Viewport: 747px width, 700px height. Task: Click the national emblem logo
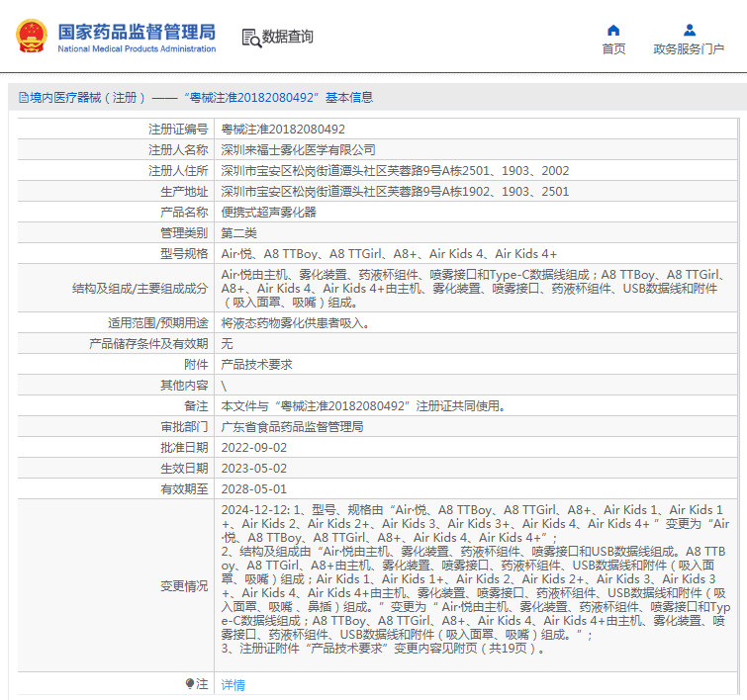(x=32, y=36)
